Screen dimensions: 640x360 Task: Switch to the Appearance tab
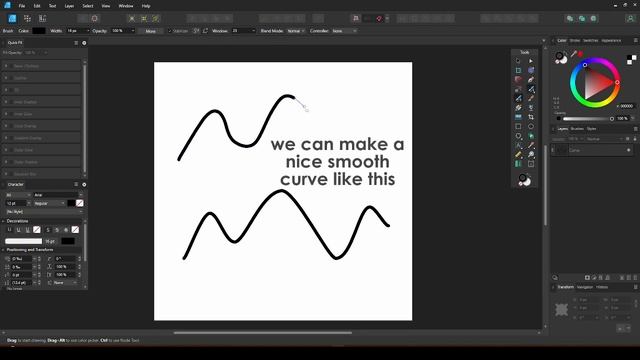click(x=611, y=40)
